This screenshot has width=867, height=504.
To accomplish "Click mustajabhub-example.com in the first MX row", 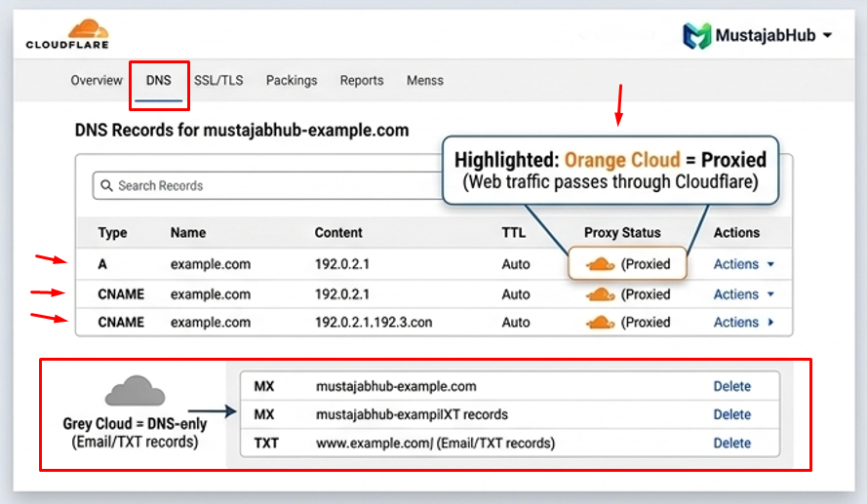I will pos(396,386).
